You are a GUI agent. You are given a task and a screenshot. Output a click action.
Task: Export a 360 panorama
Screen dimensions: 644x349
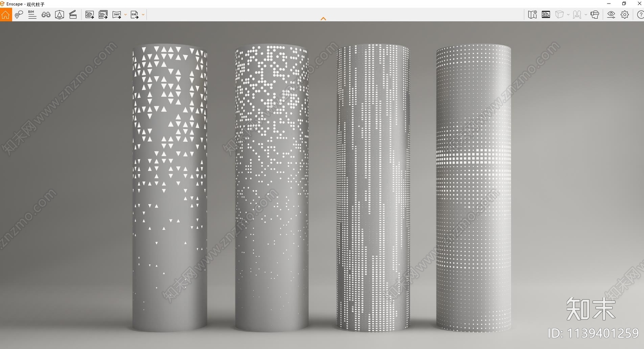(117, 15)
